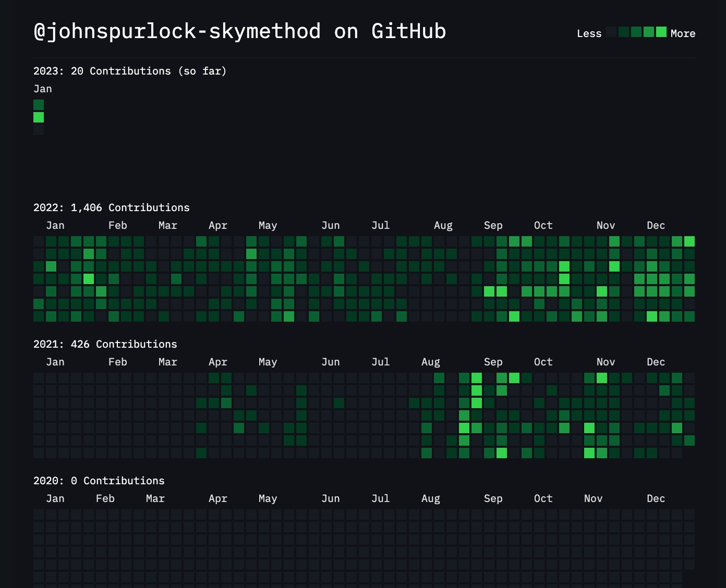The width and height of the screenshot is (726, 588).
Task: Select the darkest empty legend swatch beside Less
Action: 611,32
